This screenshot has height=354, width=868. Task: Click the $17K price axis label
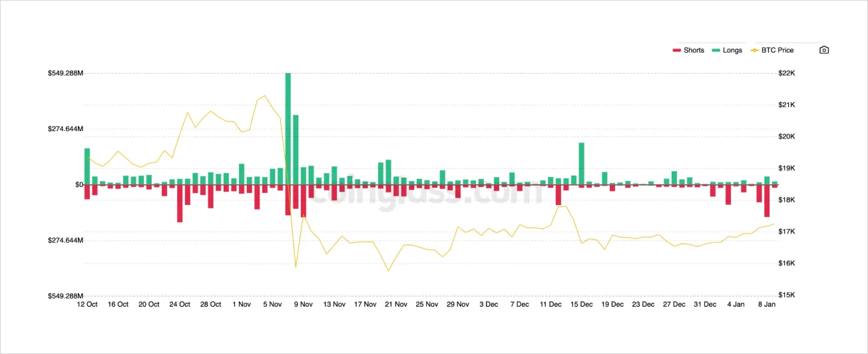[x=786, y=232]
